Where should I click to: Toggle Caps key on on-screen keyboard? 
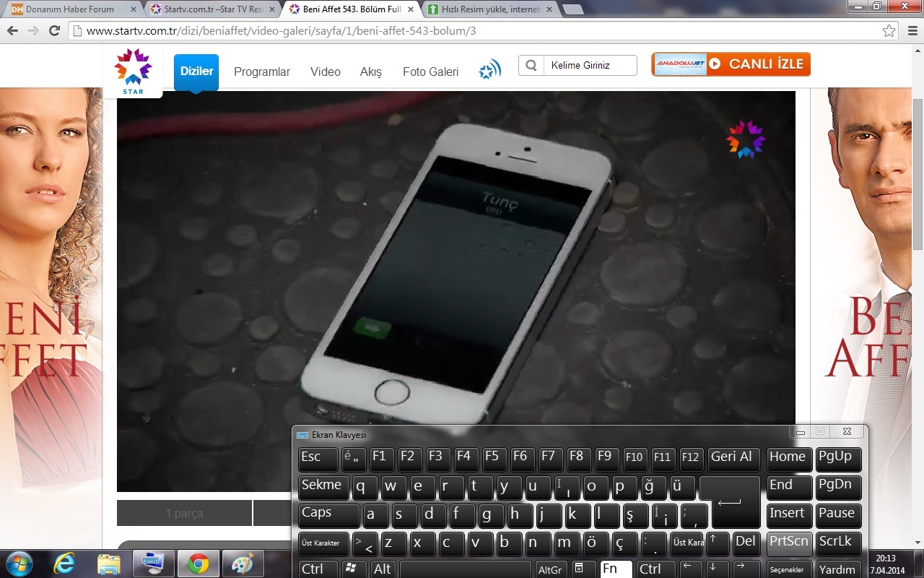[x=328, y=516]
